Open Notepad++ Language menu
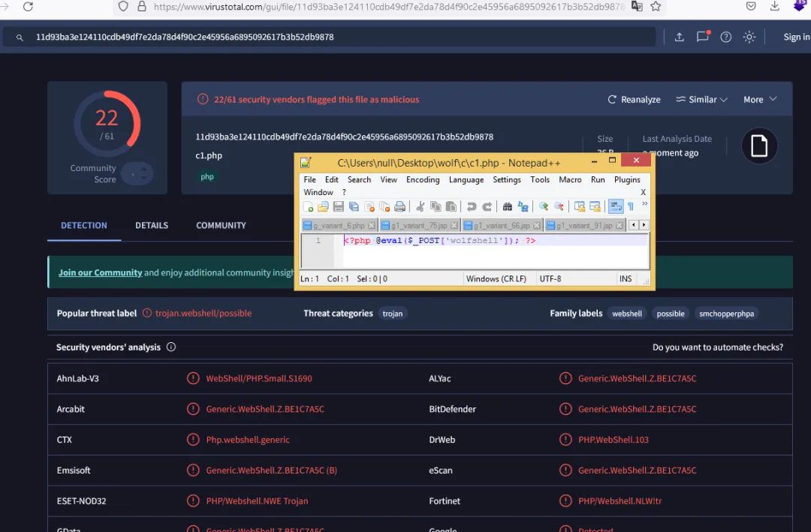 pos(466,179)
